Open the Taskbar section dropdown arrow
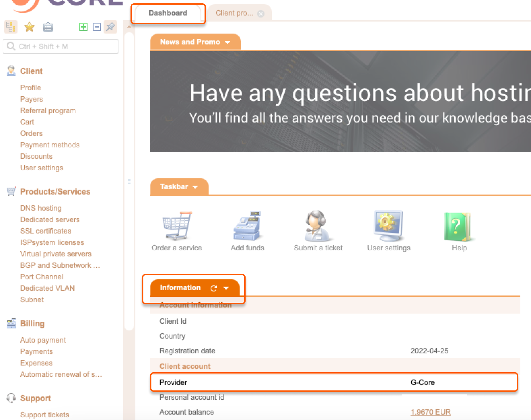Screen dimensions: 531x420 click(195, 187)
